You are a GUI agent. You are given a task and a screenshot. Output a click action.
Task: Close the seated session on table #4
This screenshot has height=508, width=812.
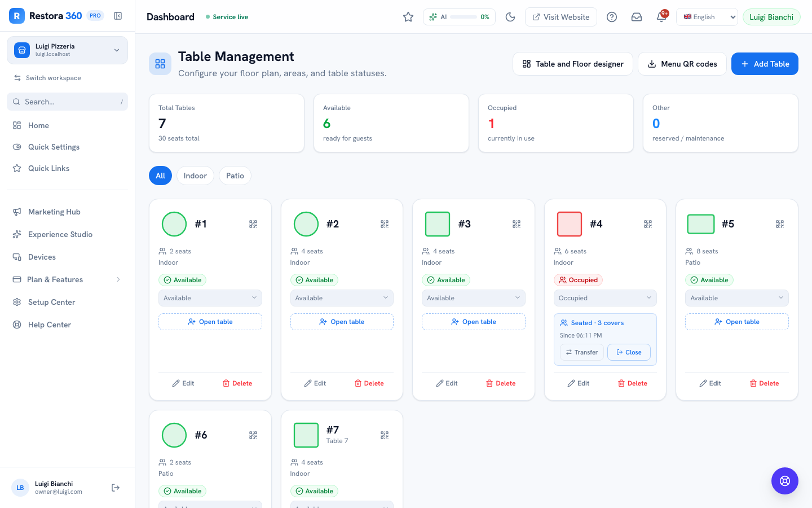coord(629,352)
